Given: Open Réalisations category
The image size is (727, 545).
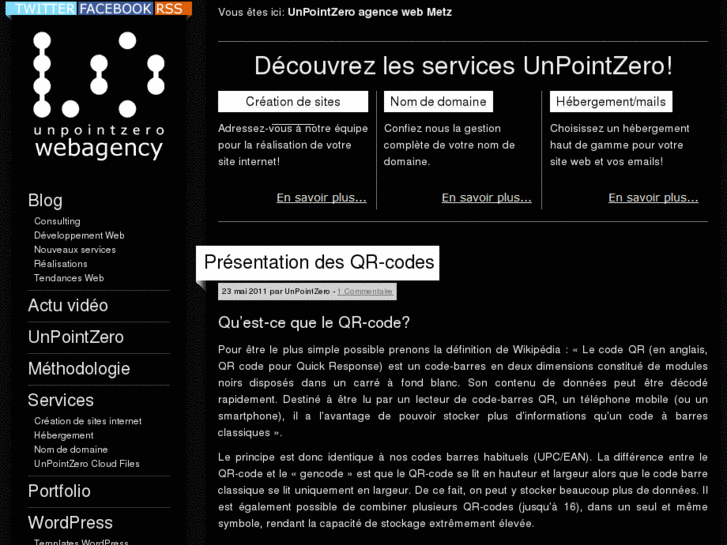Looking at the screenshot, I should coord(61,263).
